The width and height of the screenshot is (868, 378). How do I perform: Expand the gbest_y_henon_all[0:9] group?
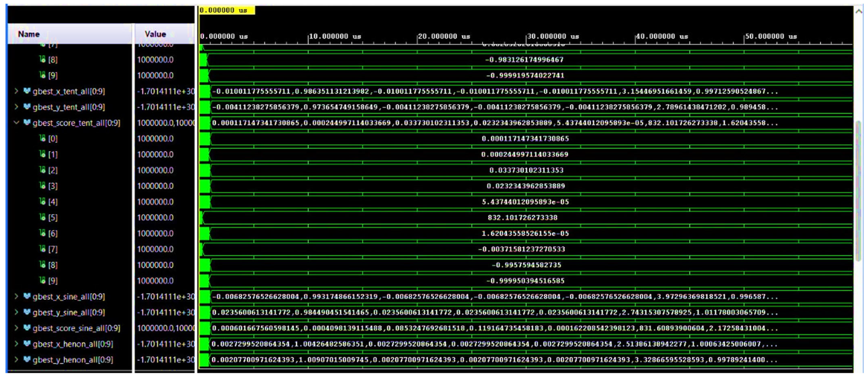coord(16,359)
